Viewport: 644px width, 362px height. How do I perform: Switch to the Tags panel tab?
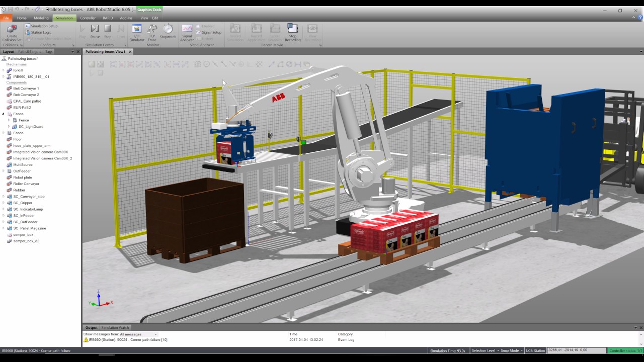(x=49, y=51)
